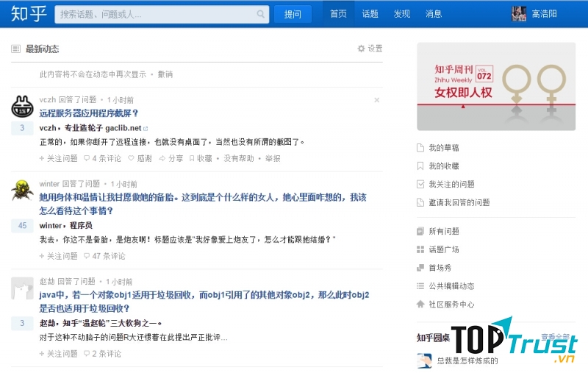588x373 pixels.
Task: Toggle 关注问题 under vczh's answer
Action: (x=58, y=158)
